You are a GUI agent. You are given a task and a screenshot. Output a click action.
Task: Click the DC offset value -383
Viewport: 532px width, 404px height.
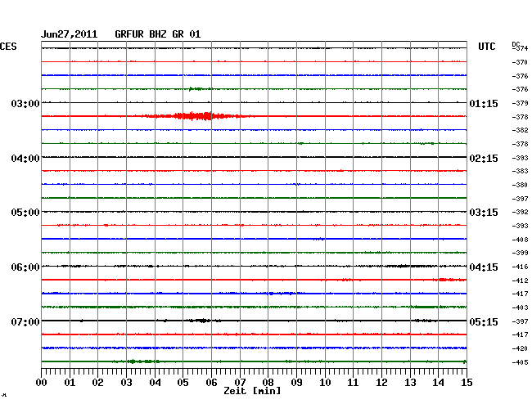point(520,171)
